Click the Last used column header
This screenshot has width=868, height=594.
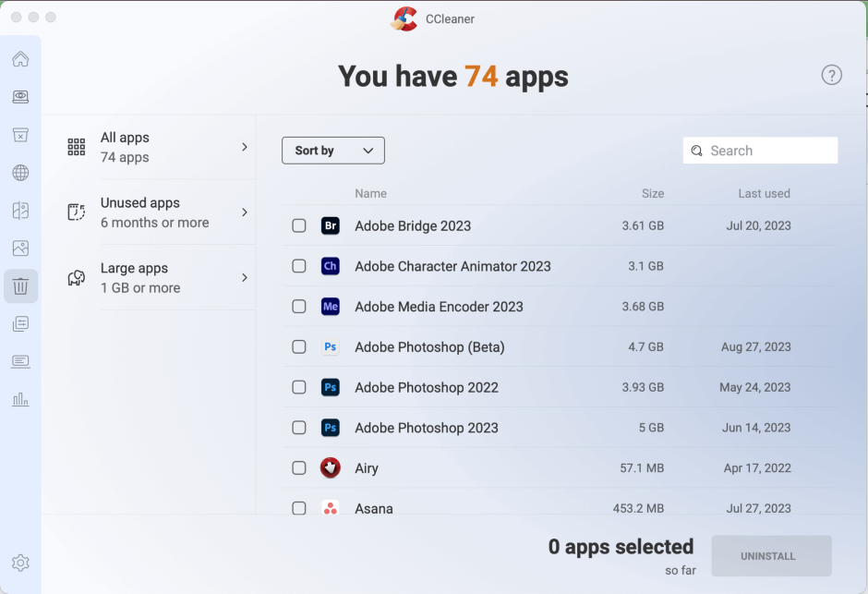(x=764, y=194)
